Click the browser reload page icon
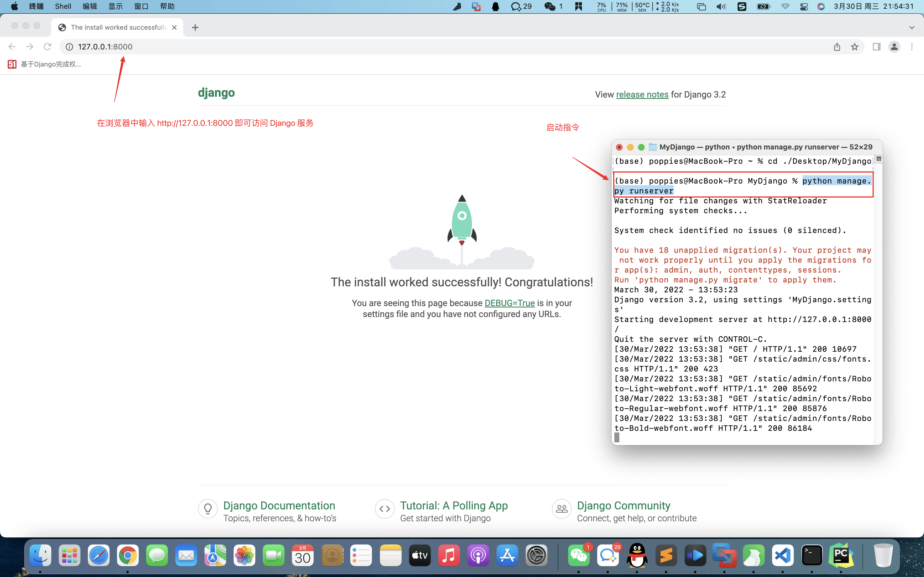The image size is (924, 577). tap(47, 46)
